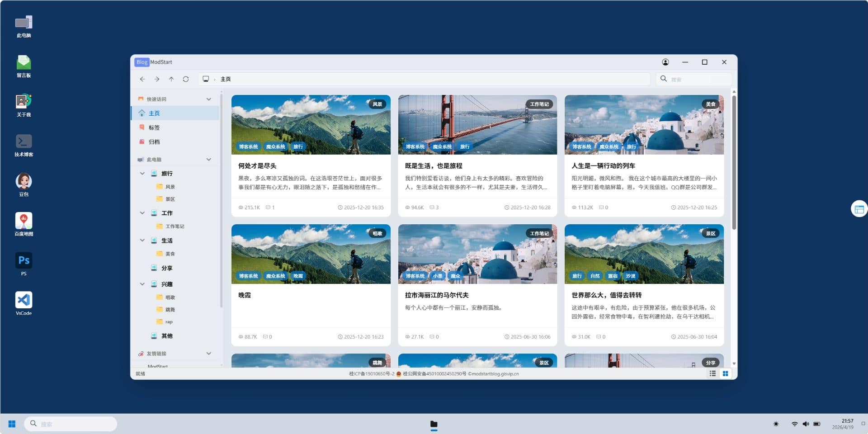Click the floating panel icon on right edge
Image resolution: width=868 pixels, height=434 pixels.
[x=859, y=209]
